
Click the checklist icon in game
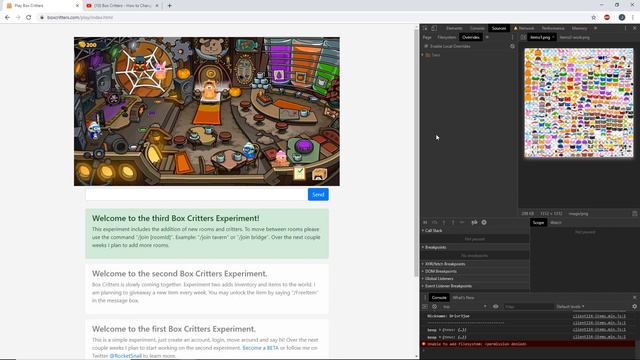(x=299, y=173)
